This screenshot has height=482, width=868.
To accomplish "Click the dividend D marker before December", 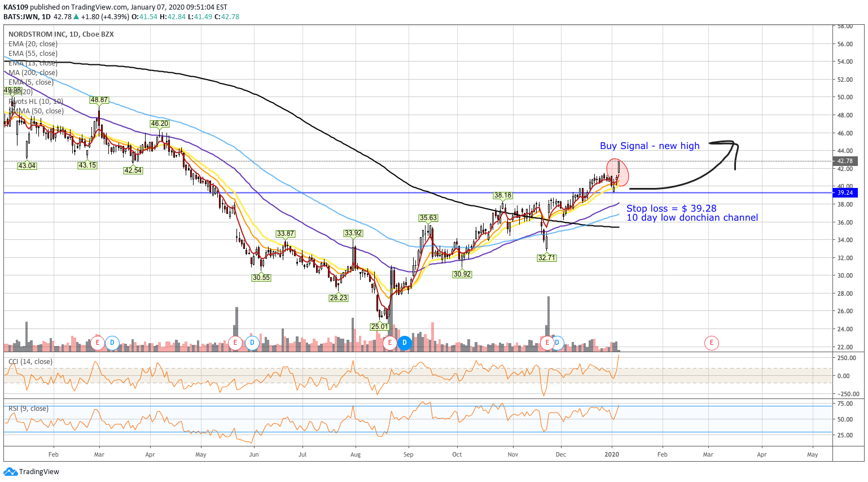I will [x=558, y=343].
